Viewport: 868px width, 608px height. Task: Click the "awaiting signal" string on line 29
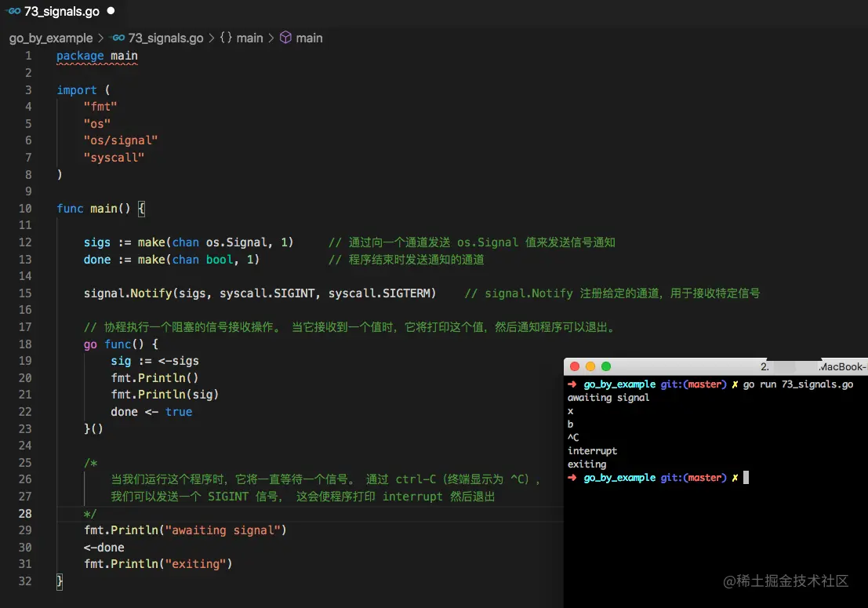point(223,530)
